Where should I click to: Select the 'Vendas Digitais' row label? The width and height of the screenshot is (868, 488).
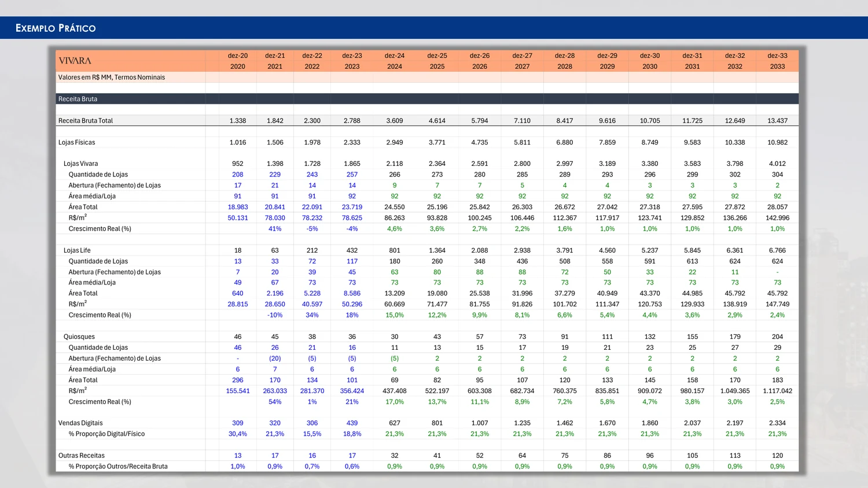click(80, 423)
